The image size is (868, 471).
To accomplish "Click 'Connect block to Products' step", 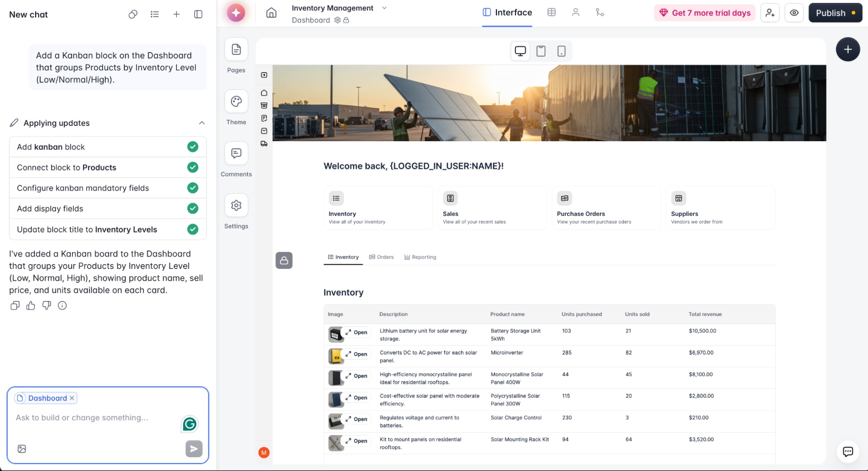I will coord(108,167).
